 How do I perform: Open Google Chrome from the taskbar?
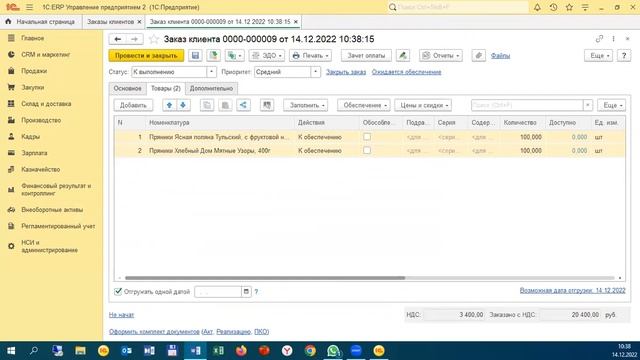(310, 351)
